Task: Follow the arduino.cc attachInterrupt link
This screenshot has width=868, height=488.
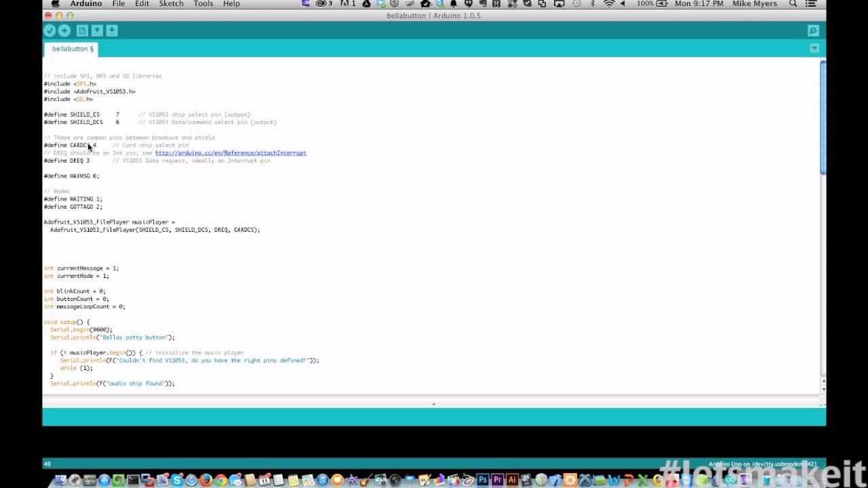Action: [x=231, y=153]
